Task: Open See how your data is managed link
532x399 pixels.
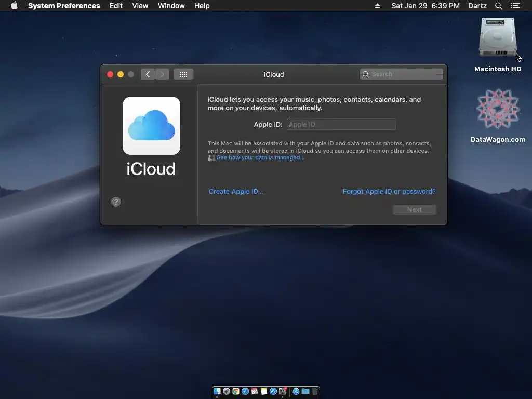Action: [x=261, y=157]
